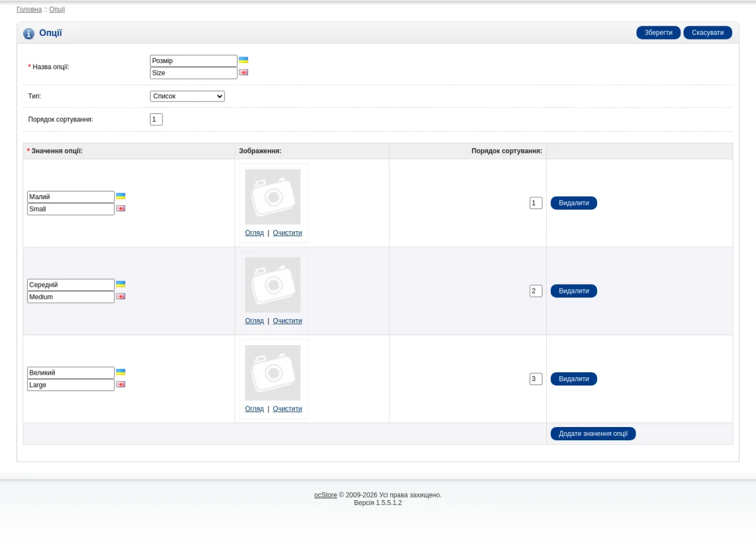Click Додати значення опції button
This screenshot has height=541, width=756.
click(593, 434)
